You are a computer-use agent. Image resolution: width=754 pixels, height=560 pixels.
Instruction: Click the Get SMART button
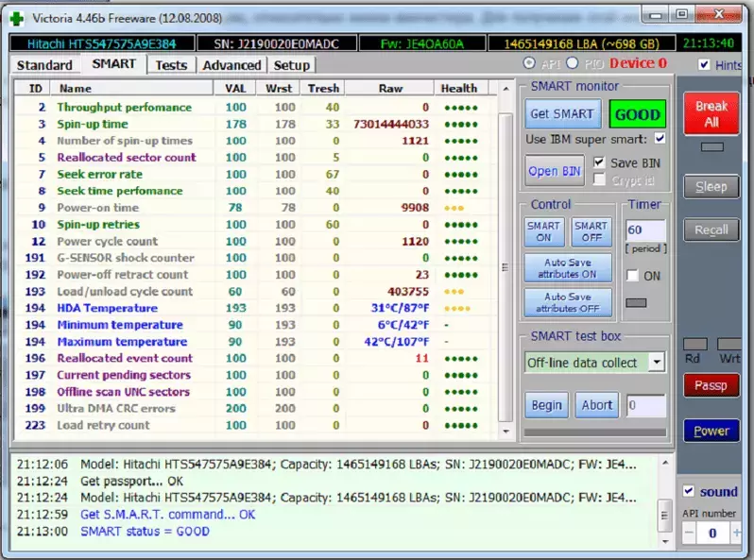(x=562, y=114)
